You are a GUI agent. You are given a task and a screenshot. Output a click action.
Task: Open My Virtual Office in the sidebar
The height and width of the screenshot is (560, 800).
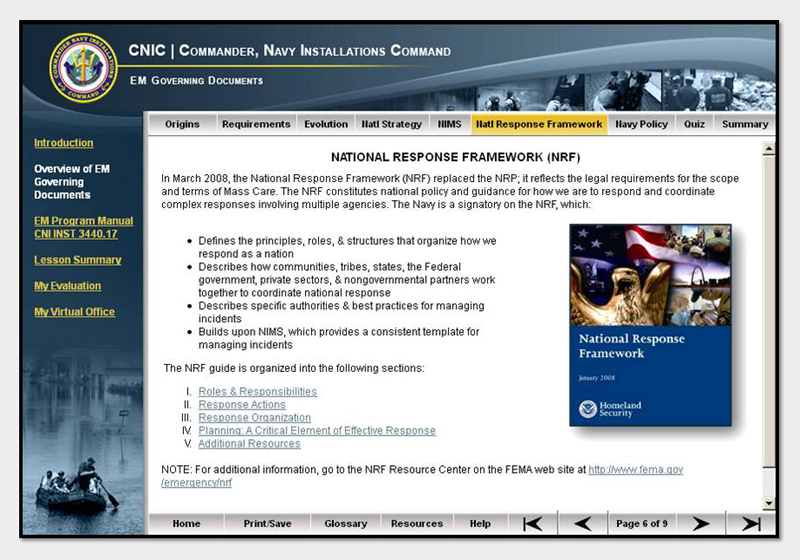pyautogui.click(x=74, y=312)
